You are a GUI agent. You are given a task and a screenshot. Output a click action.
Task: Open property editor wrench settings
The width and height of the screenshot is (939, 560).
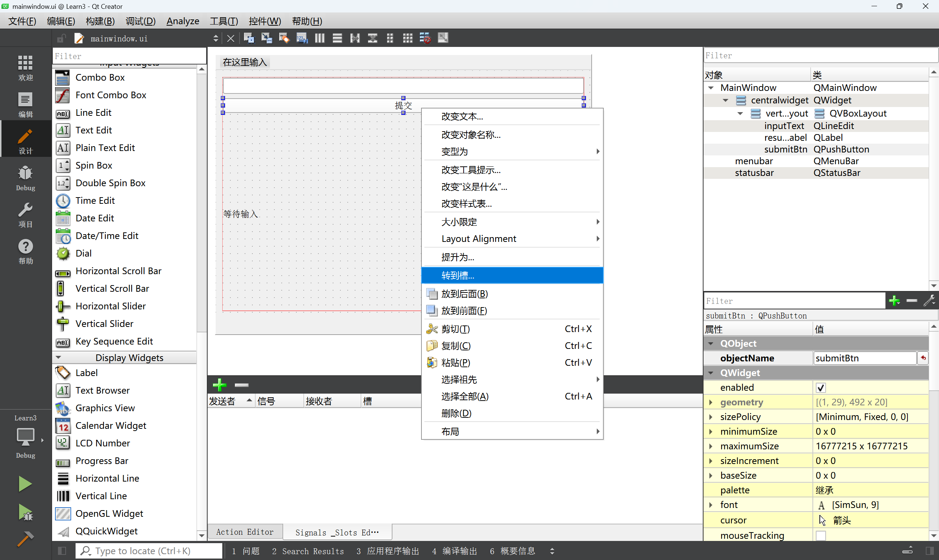929,301
